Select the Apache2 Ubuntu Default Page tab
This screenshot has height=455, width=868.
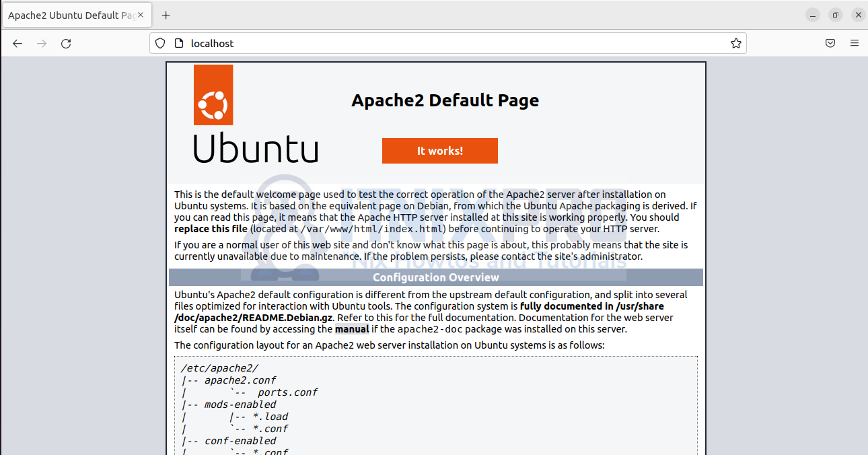tap(76, 15)
